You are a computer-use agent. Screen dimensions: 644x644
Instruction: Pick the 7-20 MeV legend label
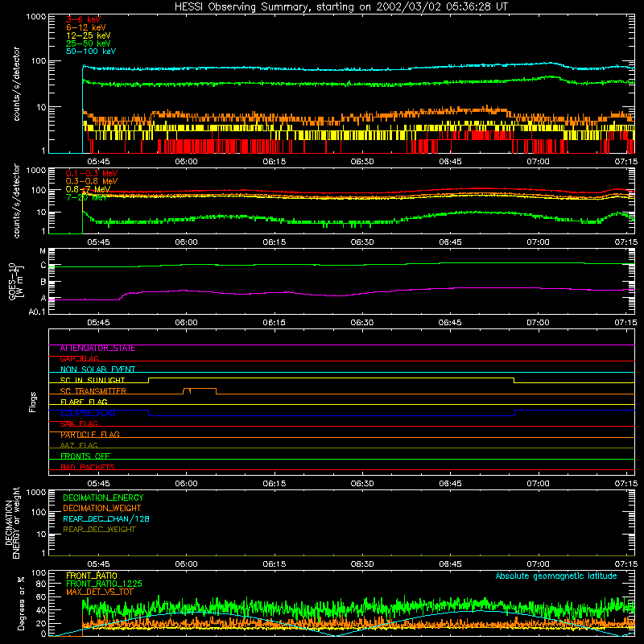pos(86,197)
